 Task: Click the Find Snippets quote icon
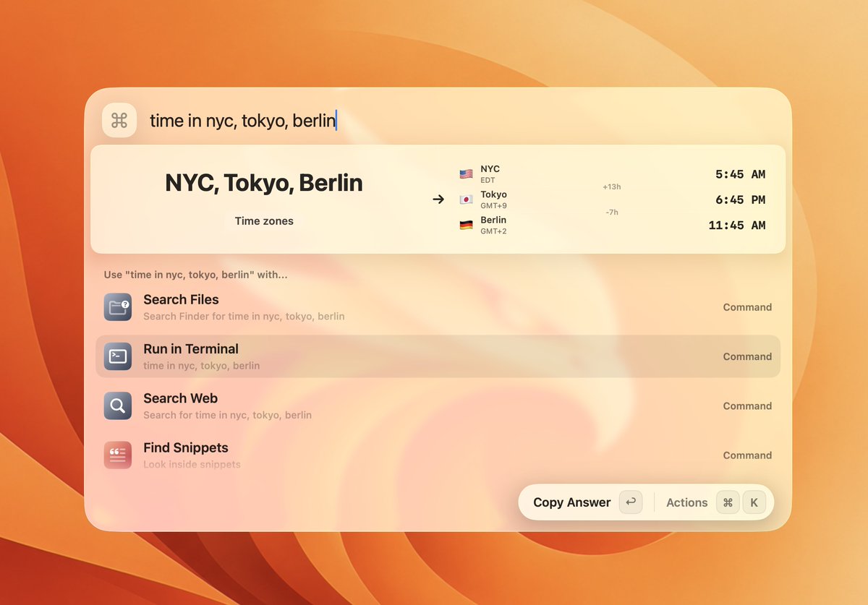[x=117, y=455]
